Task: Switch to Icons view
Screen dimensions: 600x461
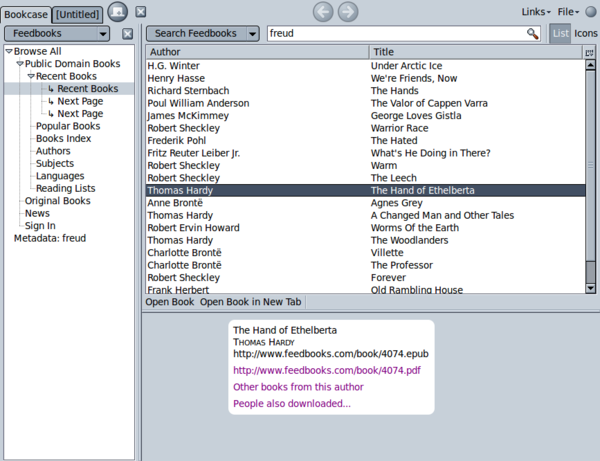Action: [585, 33]
